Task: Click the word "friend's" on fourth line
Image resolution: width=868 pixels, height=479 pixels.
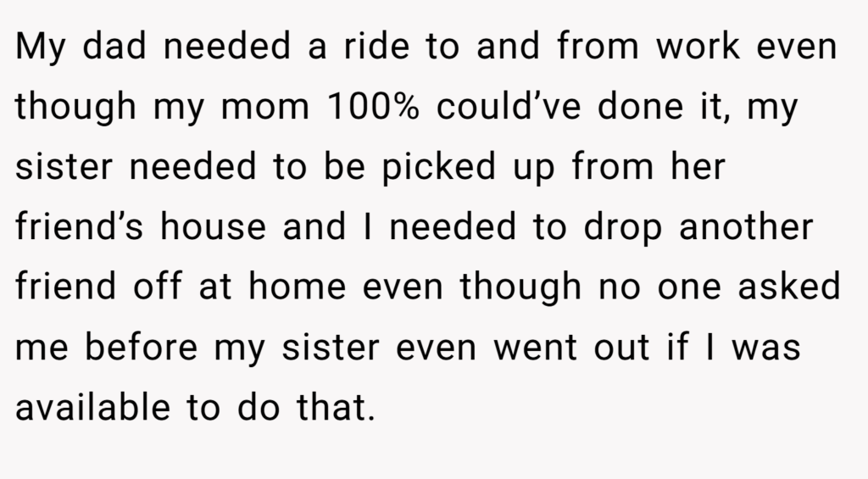Action: click(79, 226)
